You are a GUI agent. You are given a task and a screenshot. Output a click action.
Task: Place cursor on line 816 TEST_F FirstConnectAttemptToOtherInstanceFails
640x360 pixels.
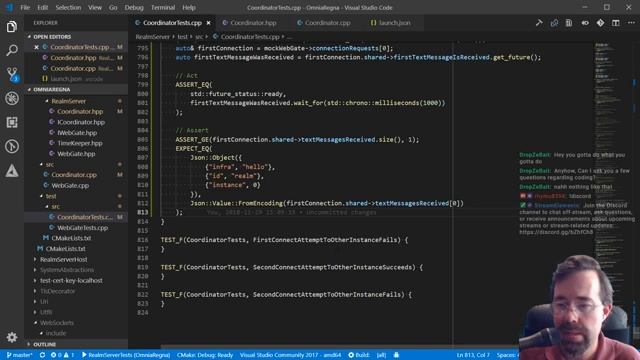[x=284, y=240]
